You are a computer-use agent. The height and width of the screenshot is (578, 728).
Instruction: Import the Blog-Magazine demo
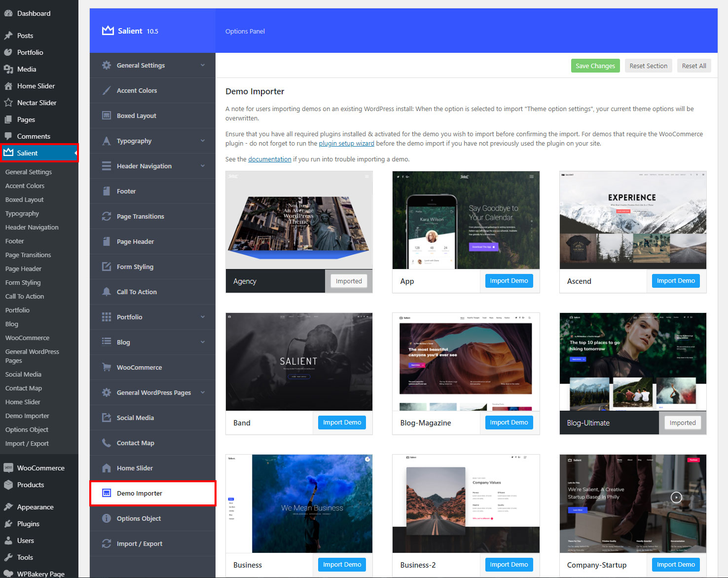[x=509, y=423]
